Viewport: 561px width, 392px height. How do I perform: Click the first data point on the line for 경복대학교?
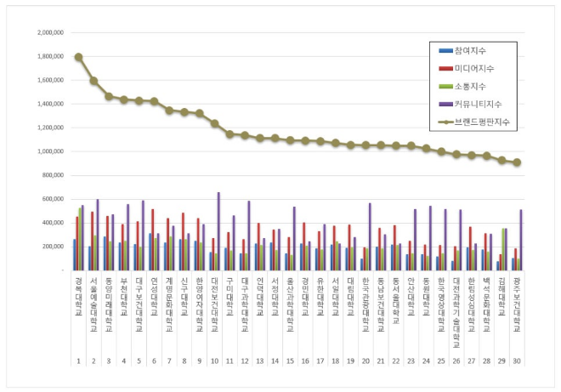tap(79, 57)
